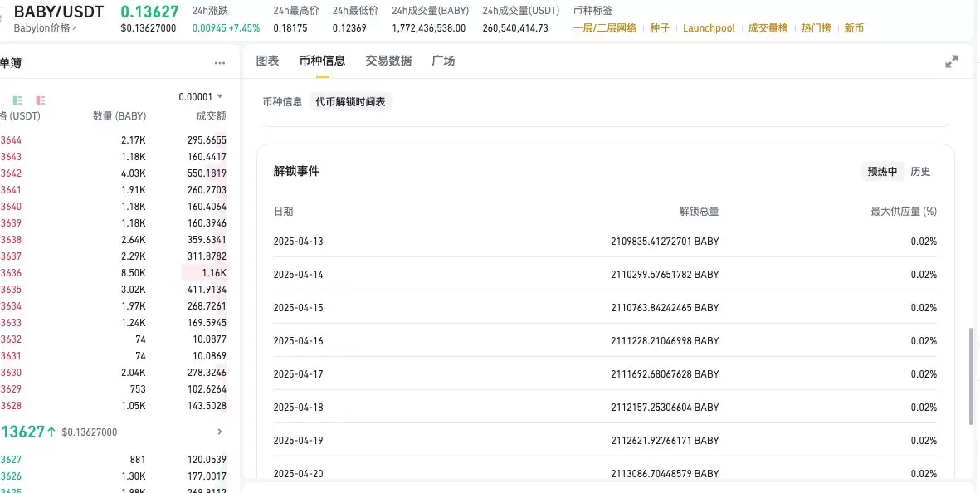980x493 pixels.
Task: Select the buy-orders-only view icon
Action: pos(17,100)
